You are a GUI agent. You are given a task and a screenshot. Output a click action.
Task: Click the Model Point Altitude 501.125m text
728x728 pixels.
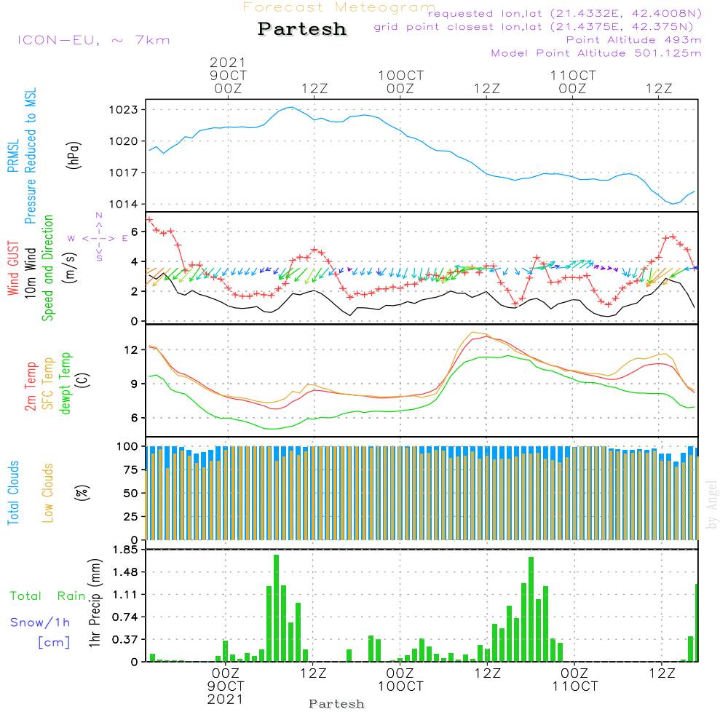(x=596, y=53)
